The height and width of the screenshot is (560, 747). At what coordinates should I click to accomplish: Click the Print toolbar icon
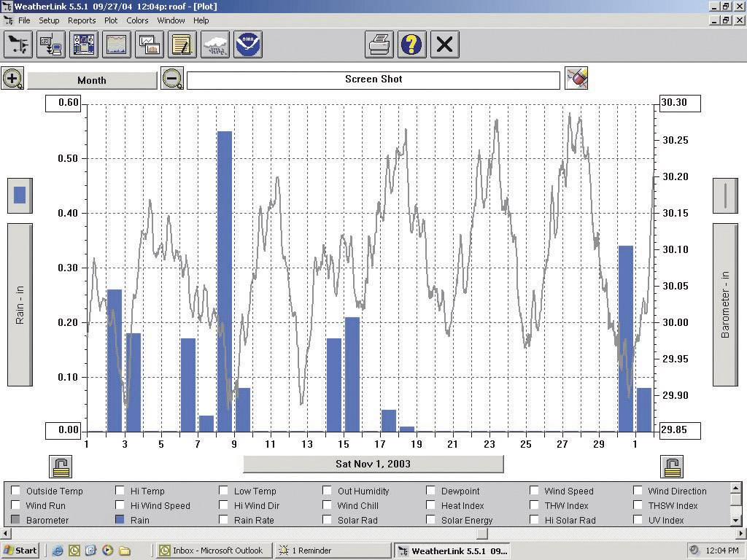point(379,44)
